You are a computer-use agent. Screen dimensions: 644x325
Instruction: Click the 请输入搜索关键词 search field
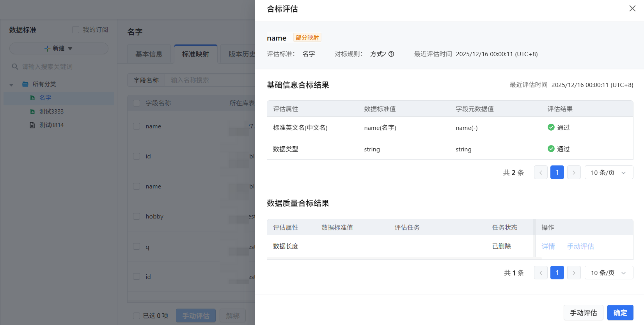pos(62,67)
